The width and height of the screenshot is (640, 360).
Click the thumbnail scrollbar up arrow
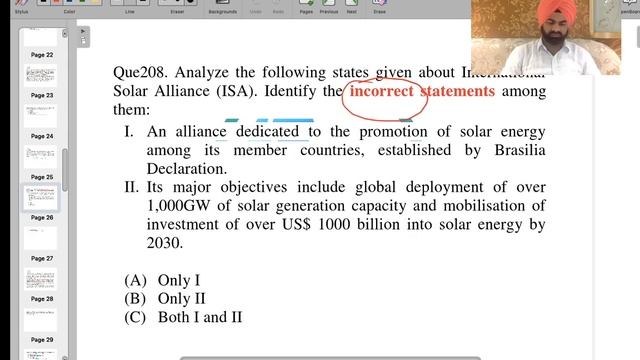point(64,34)
